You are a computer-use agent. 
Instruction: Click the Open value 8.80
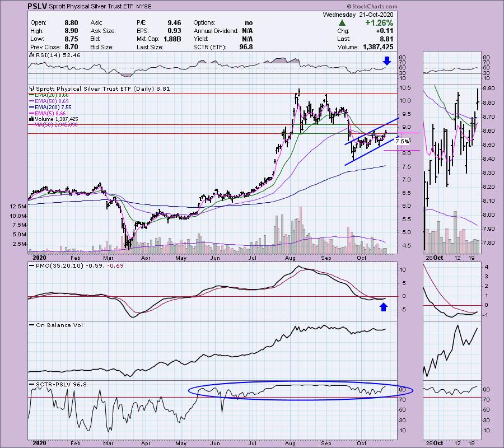[x=71, y=23]
